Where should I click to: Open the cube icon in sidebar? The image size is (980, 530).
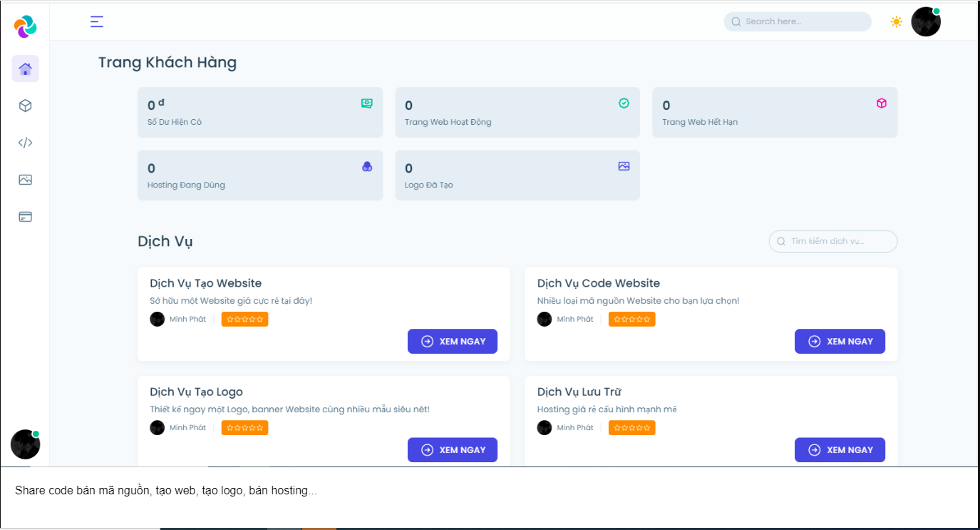25,106
